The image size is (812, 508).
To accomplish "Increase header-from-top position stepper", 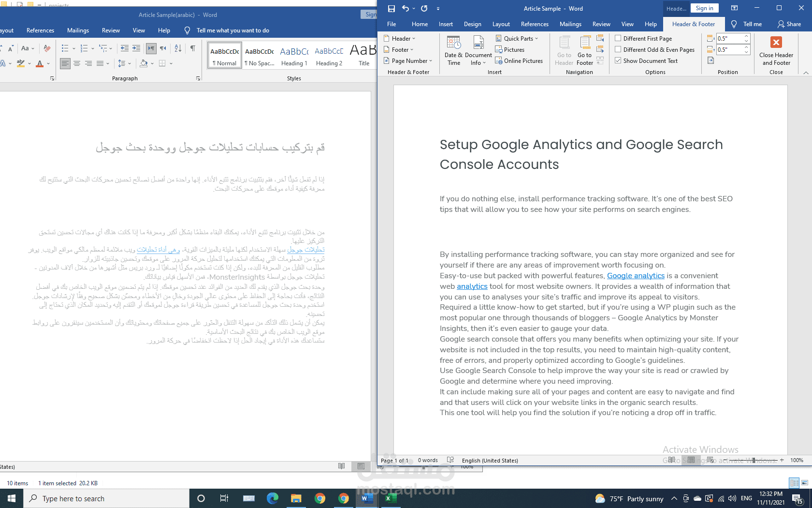I will [747, 36].
